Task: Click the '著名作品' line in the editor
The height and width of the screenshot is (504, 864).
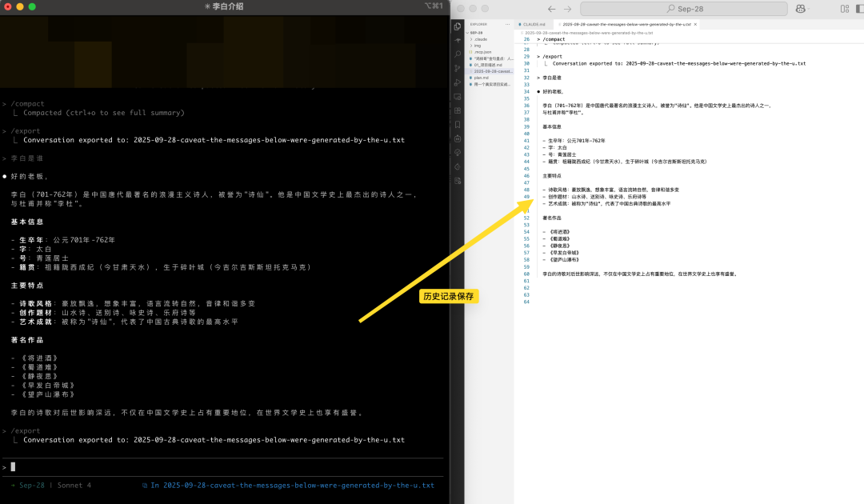Action: (x=551, y=218)
